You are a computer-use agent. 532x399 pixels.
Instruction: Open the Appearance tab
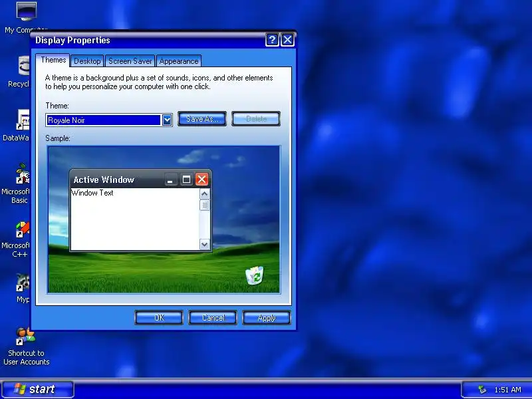(179, 61)
